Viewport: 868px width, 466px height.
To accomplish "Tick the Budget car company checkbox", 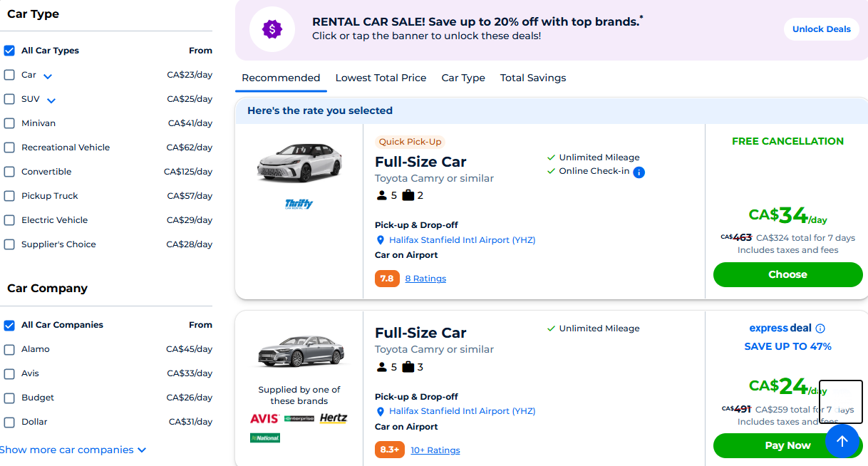I will pyautogui.click(x=9, y=398).
